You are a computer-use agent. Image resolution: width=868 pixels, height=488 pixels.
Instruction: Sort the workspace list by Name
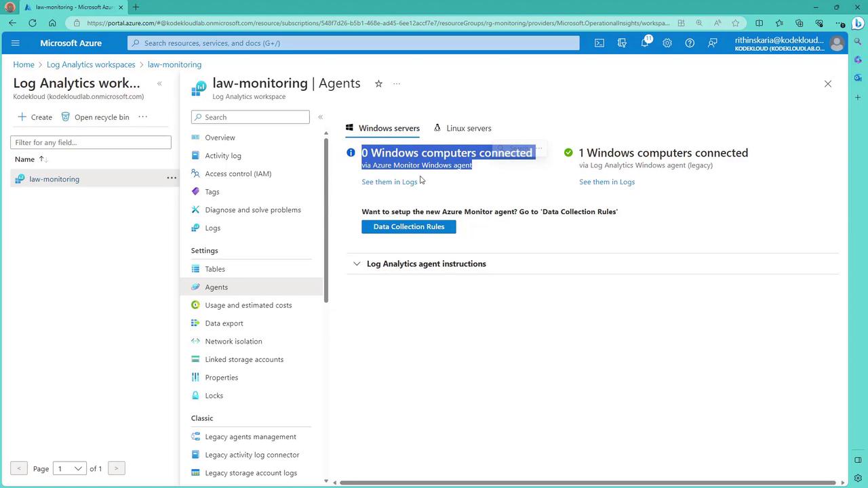click(31, 159)
